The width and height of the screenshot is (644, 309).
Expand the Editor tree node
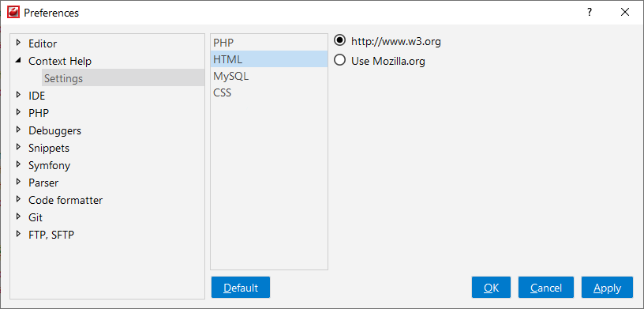coord(18,43)
